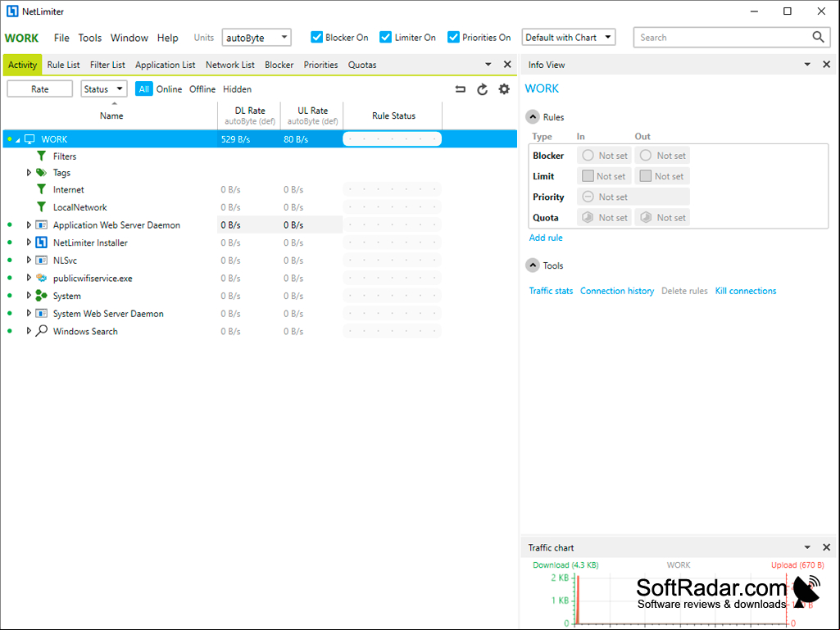This screenshot has height=630, width=840.
Task: Set the Blocker Out rule
Action: [662, 156]
